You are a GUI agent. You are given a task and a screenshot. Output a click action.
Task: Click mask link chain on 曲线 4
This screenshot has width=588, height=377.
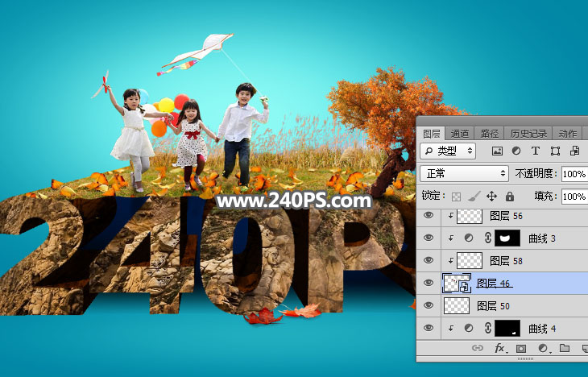(488, 328)
